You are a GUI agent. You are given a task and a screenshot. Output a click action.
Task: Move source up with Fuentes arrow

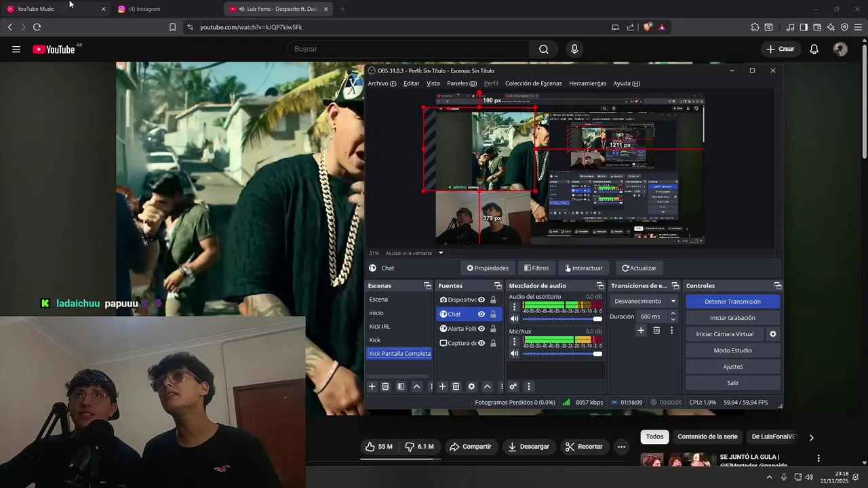[487, 386]
